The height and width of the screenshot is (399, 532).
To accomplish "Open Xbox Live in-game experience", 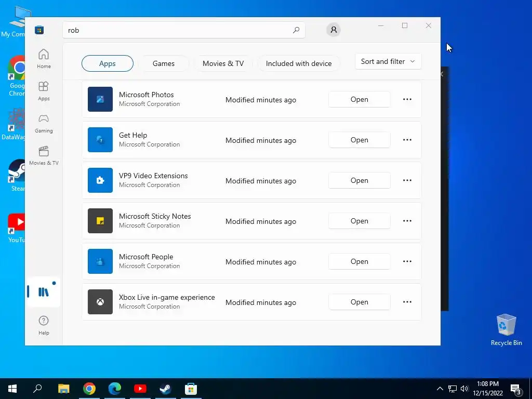I will pos(360,302).
